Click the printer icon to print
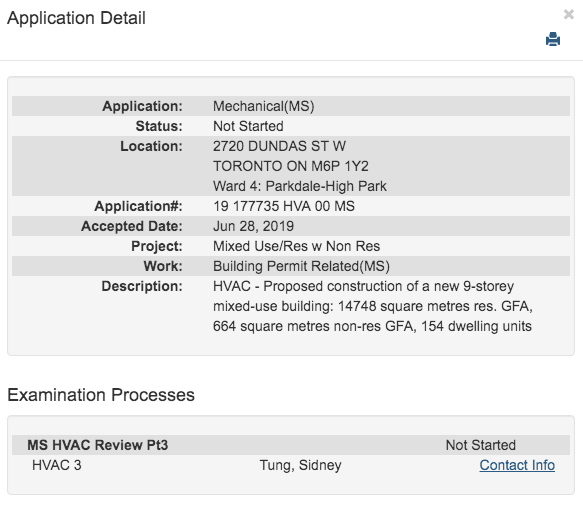This screenshot has height=515, width=583. tap(553, 39)
